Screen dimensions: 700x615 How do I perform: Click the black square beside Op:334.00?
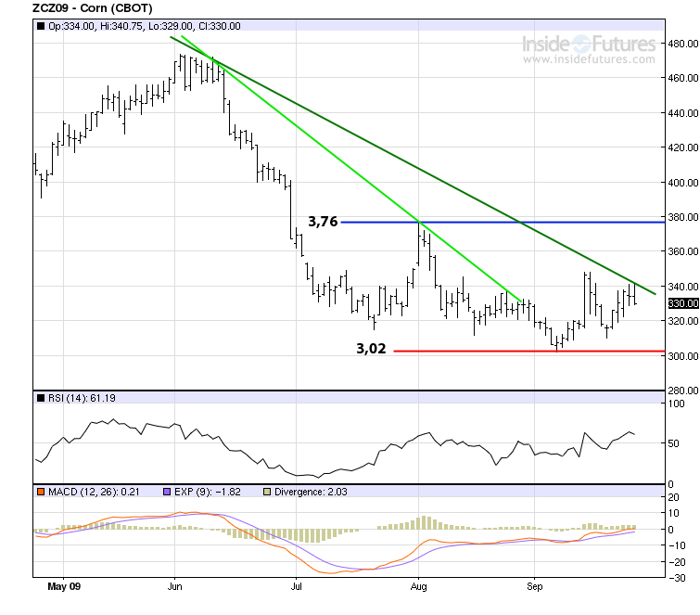tap(40, 27)
